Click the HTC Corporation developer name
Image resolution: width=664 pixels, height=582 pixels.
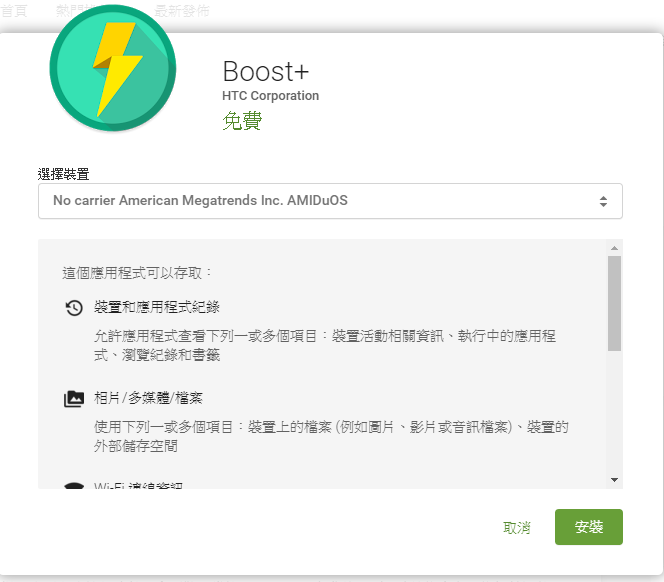[x=270, y=96]
